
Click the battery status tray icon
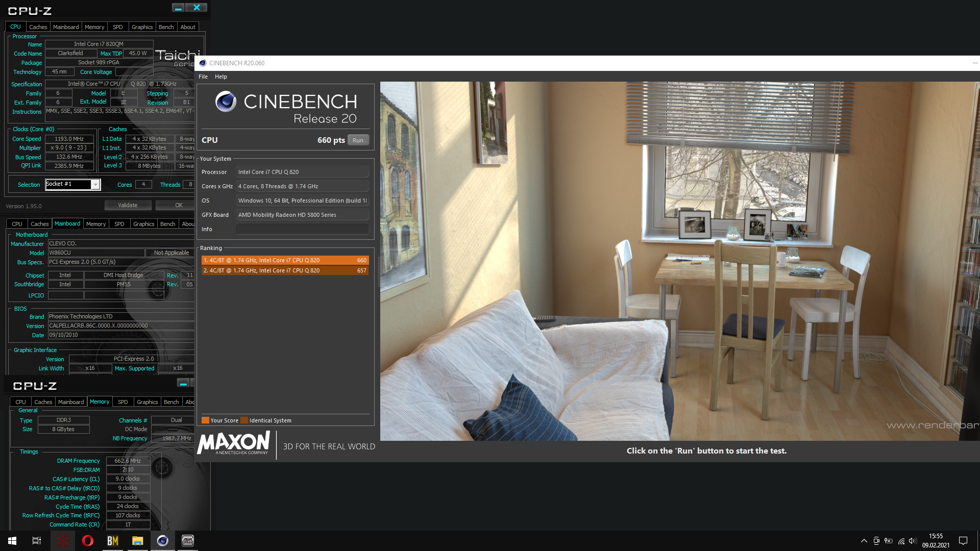click(888, 541)
